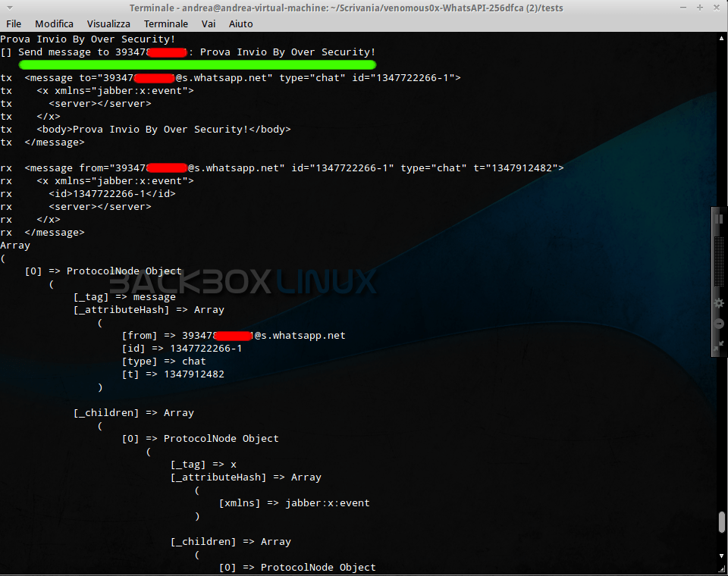
Task: Click the first 'Prova Invio By Over Security!' line
Action: point(88,39)
